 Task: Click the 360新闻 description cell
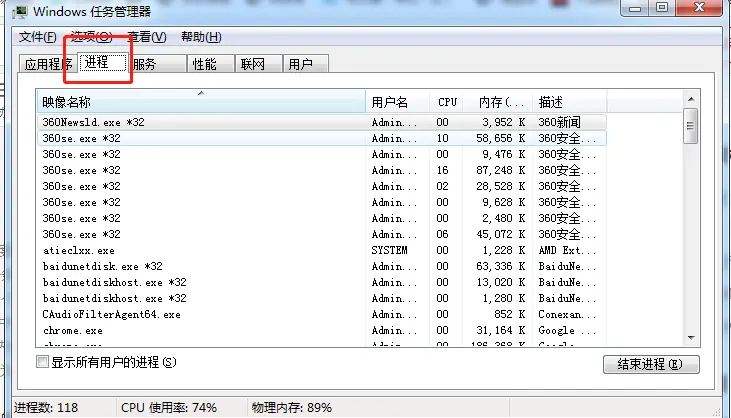click(x=559, y=122)
